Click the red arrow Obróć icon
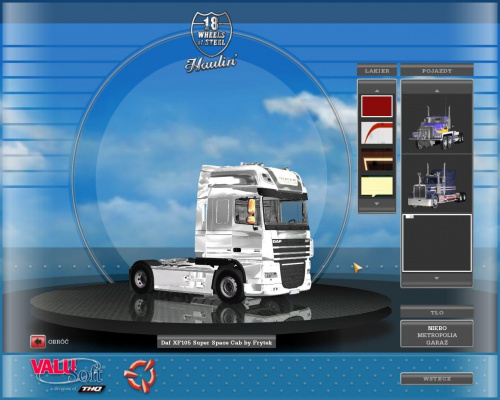The image size is (500, 400). coord(38,342)
